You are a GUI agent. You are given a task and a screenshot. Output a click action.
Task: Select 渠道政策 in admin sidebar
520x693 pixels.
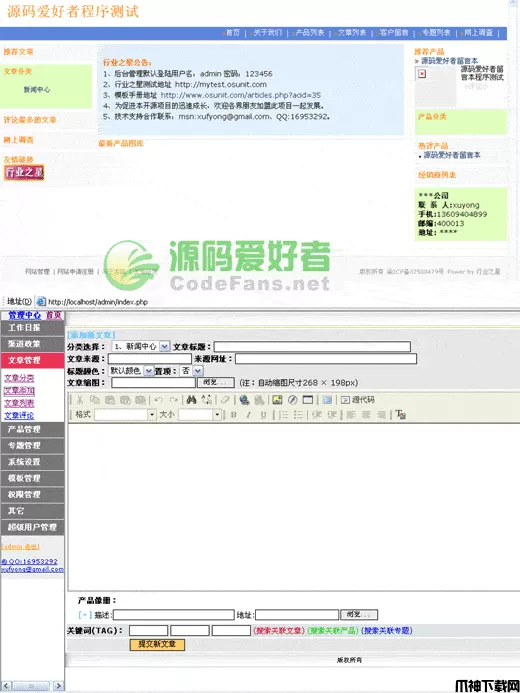tap(32, 344)
